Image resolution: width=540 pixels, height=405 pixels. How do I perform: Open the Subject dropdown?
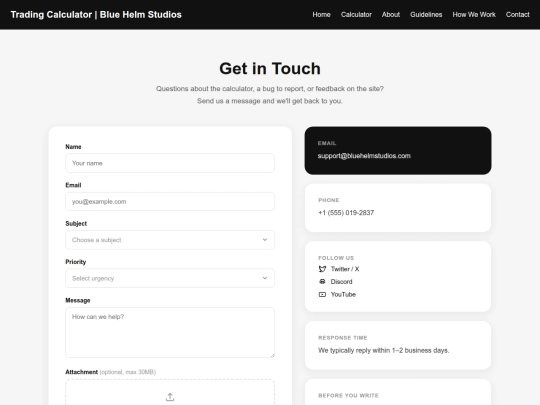(170, 240)
